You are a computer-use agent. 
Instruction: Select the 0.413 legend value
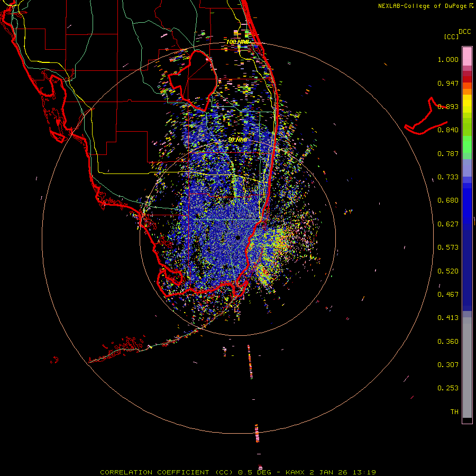[x=448, y=318]
